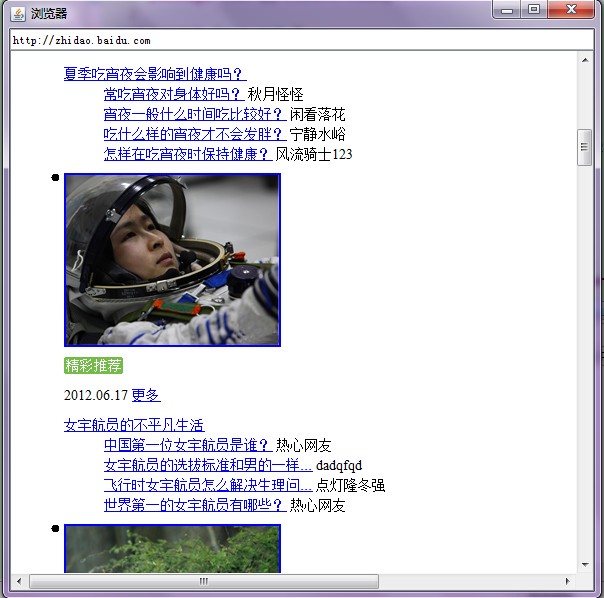
Task: Click author name dadqfqd
Action: 339,465
